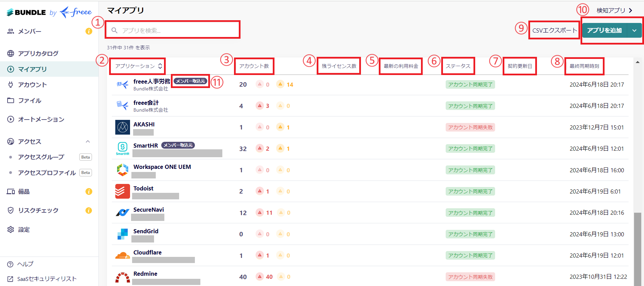Click the アプリを追加 button
The height and width of the screenshot is (286, 644).
pyautogui.click(x=604, y=30)
